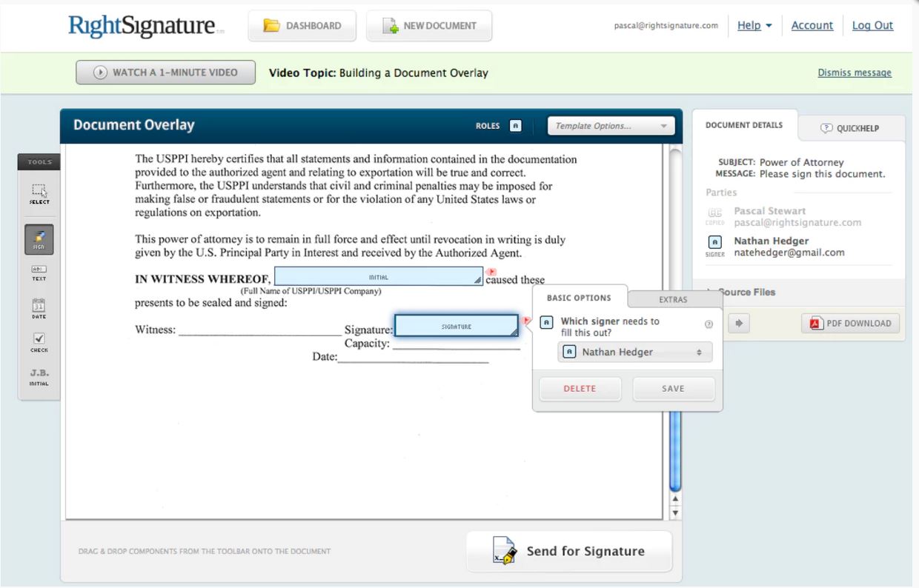Go to the Dashboard

(302, 26)
